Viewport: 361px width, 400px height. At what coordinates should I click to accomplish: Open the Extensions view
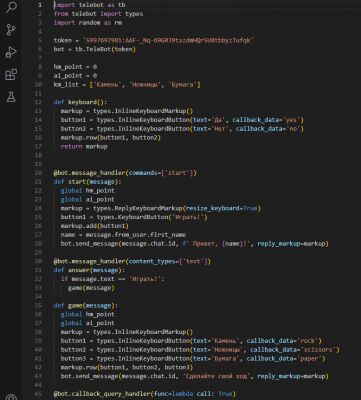[x=11, y=75]
